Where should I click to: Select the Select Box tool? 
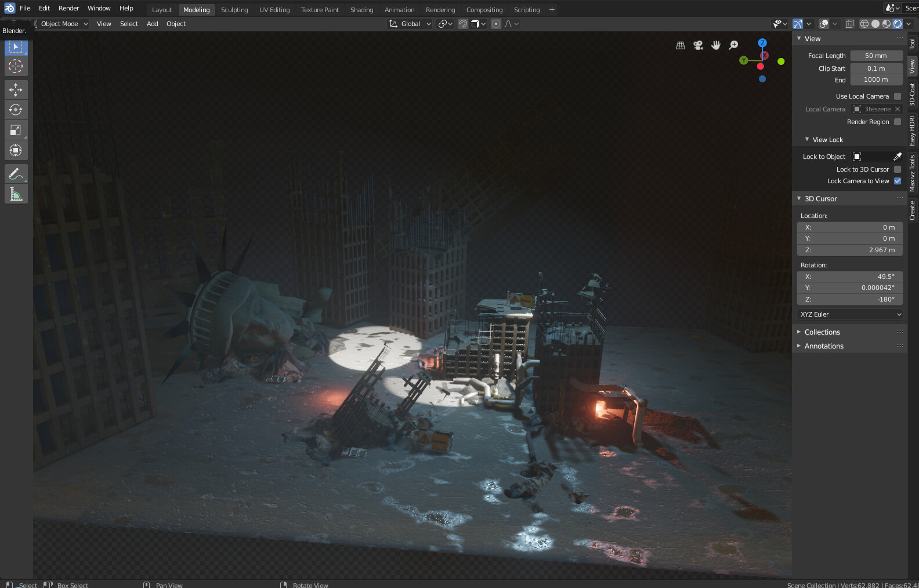[16, 46]
